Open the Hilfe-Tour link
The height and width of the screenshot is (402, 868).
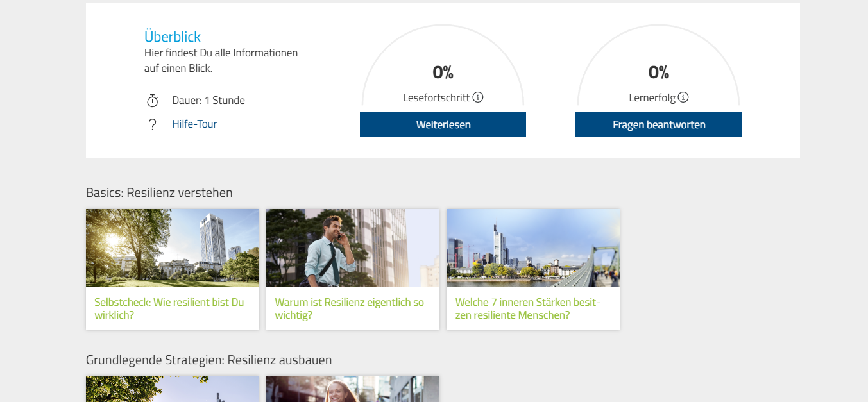point(194,124)
